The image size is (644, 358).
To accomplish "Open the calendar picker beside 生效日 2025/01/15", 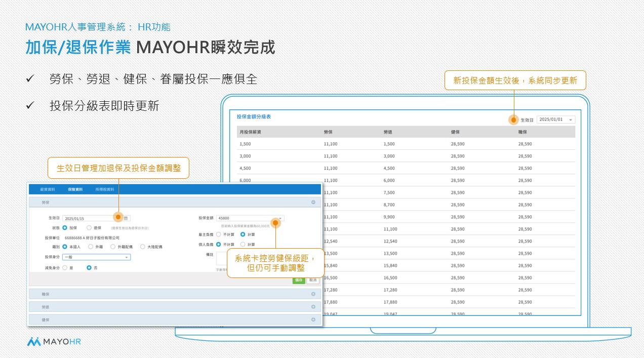I will pos(126,218).
